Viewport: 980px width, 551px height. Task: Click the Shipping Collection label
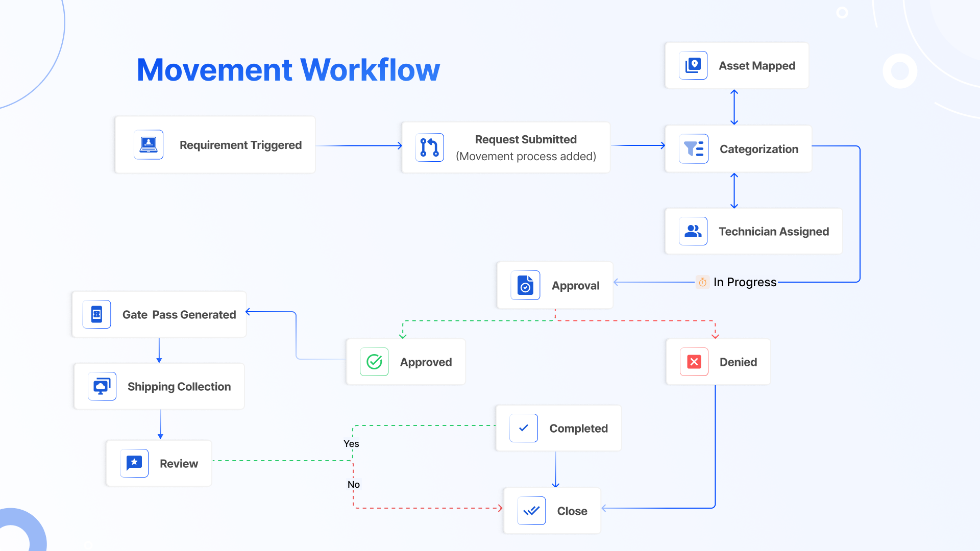179,387
